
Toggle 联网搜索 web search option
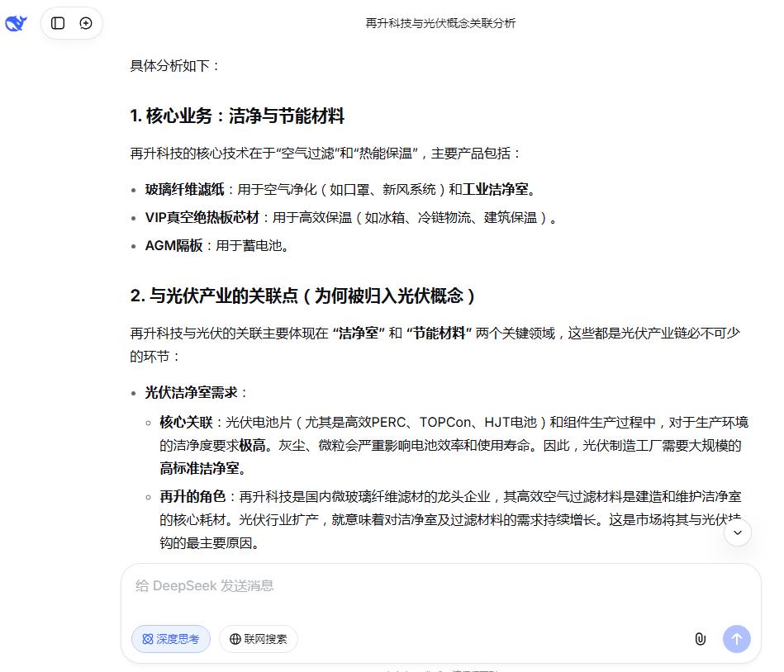[x=259, y=638]
